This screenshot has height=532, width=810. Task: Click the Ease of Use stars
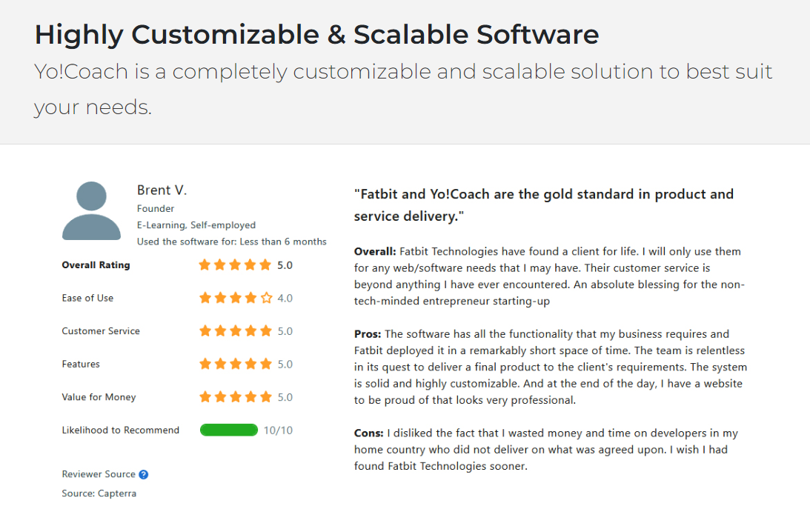coord(236,298)
